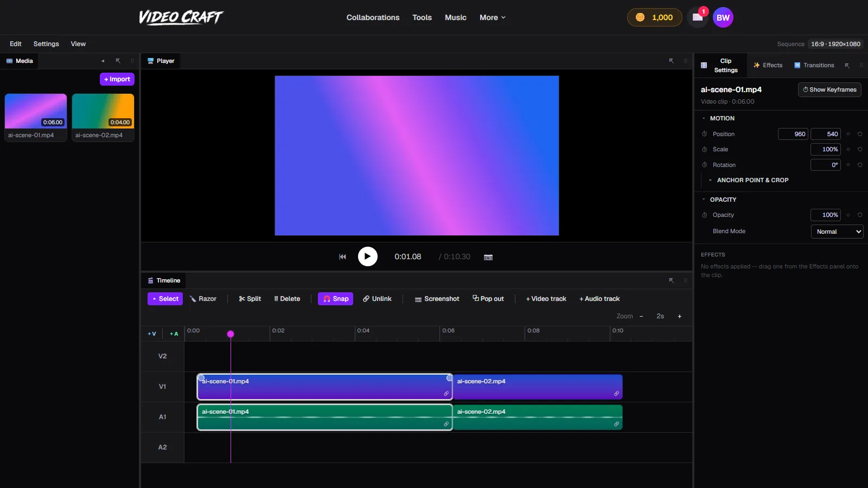Select ai-scene-02.mp4 audio clip on A1

538,418
